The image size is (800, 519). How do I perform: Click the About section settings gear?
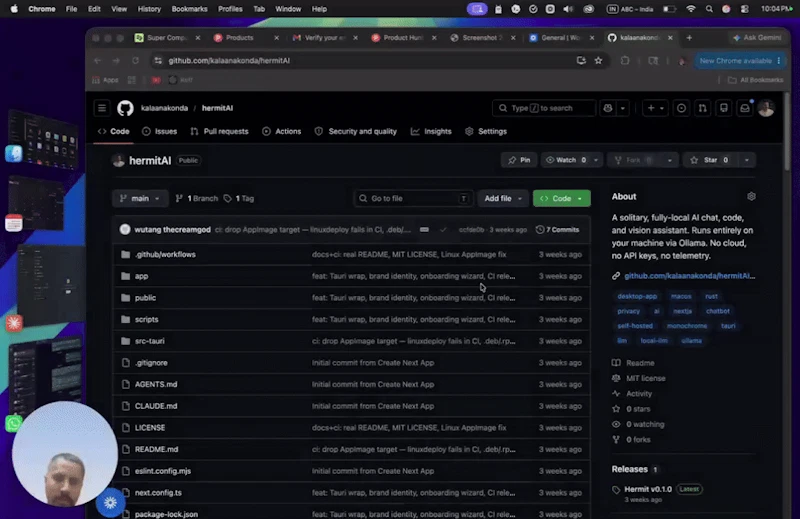tap(751, 196)
